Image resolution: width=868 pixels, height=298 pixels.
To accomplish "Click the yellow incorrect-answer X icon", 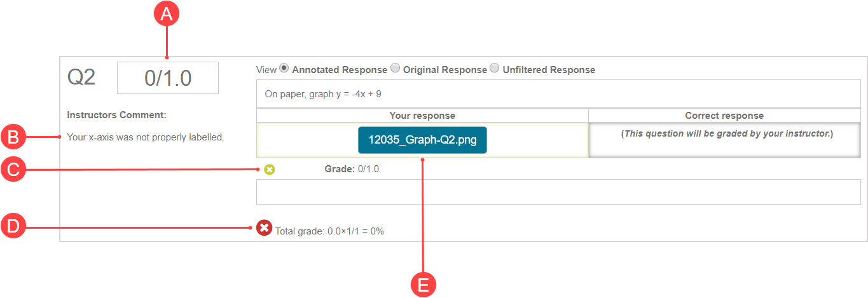I will click(270, 170).
